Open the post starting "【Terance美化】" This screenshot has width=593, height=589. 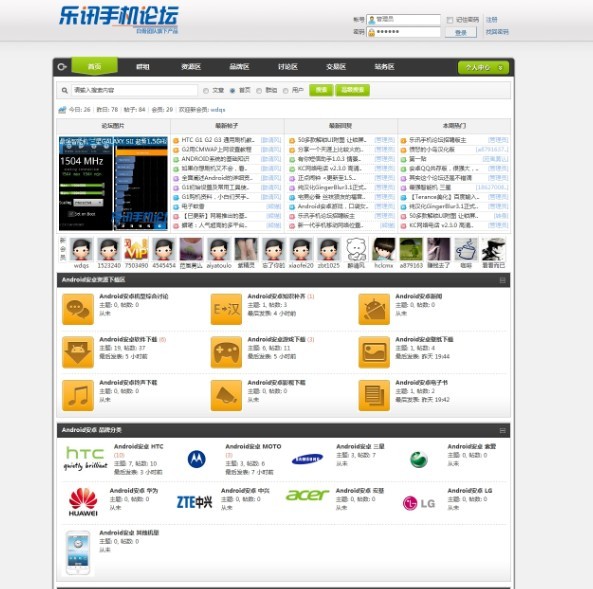445,197
